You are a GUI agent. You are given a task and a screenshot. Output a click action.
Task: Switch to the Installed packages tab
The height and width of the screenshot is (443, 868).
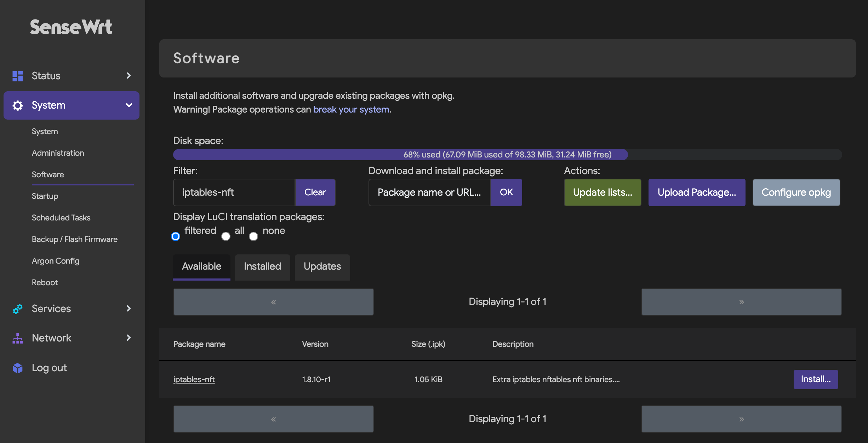[262, 266]
